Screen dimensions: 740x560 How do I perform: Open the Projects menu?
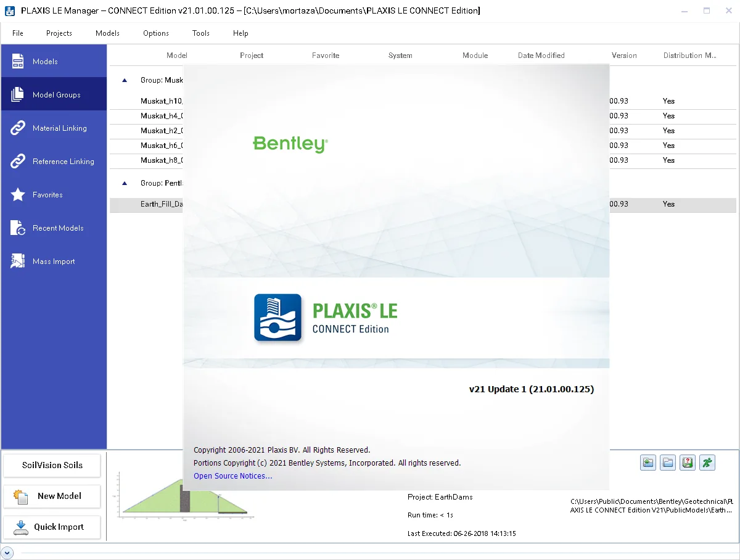click(x=59, y=33)
